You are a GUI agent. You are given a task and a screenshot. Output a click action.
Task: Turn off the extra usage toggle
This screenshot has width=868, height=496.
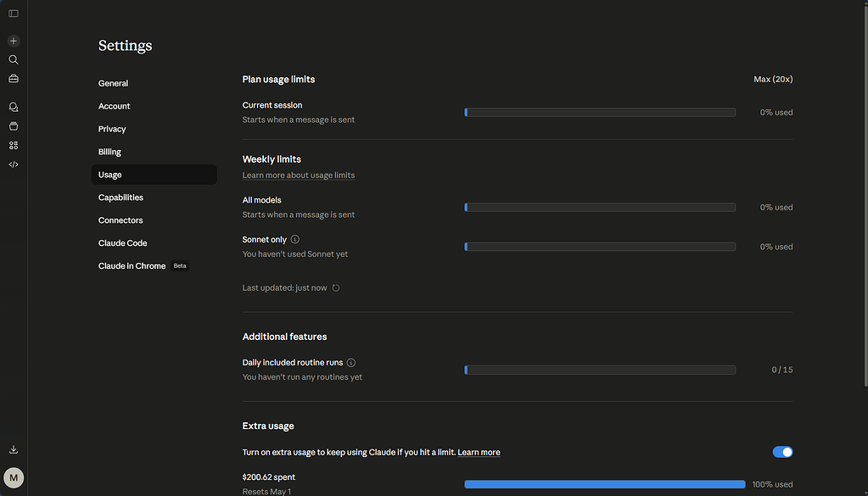[783, 452]
